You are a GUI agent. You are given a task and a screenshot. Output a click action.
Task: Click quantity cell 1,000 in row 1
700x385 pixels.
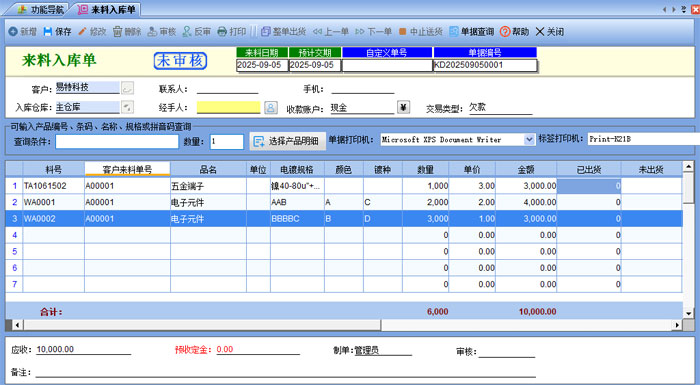pyautogui.click(x=425, y=186)
